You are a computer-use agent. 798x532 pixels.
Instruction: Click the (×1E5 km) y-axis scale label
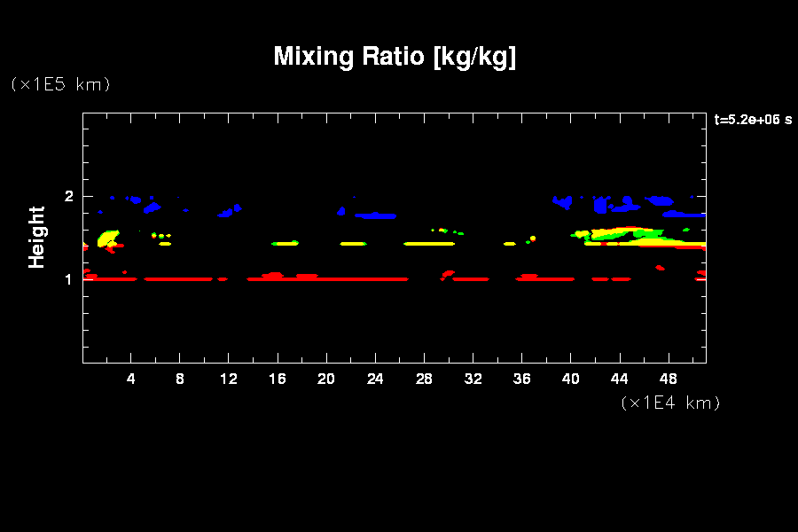[60, 84]
